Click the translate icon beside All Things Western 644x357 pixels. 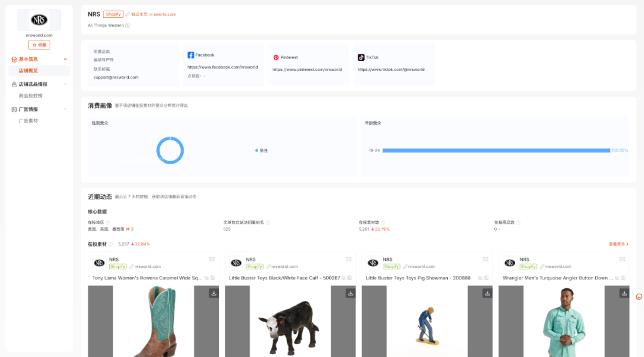pyautogui.click(x=128, y=26)
